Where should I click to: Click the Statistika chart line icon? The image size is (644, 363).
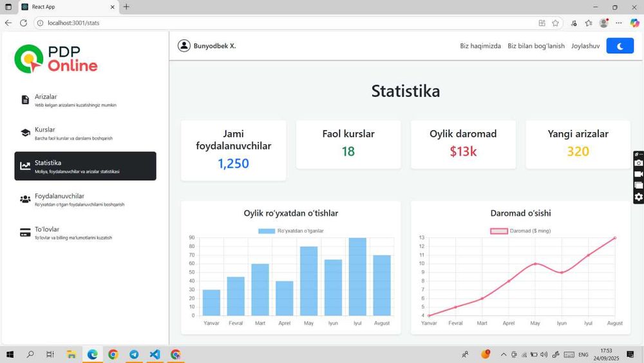(x=25, y=166)
